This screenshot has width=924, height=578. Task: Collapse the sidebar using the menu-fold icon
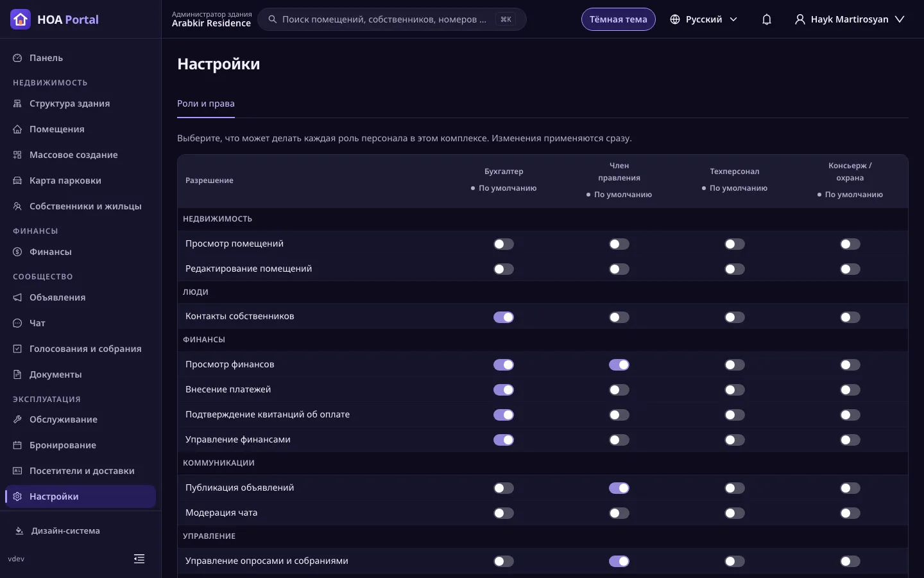click(x=139, y=559)
